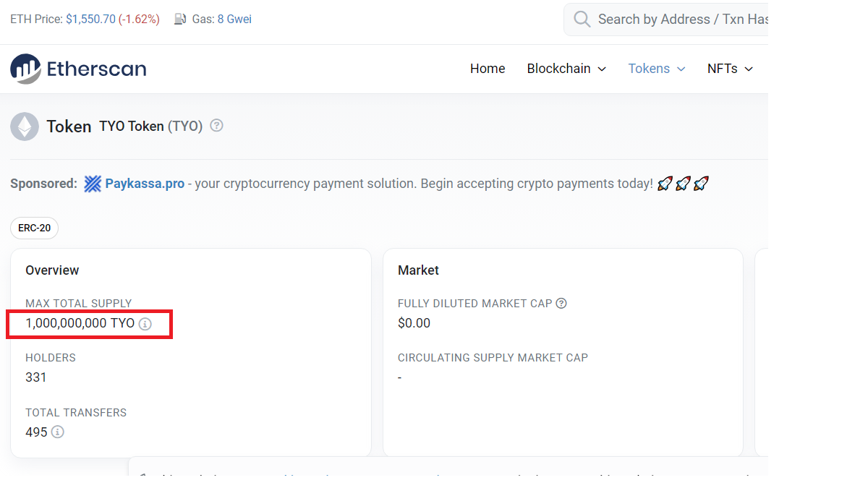Click the $0.00 market cap value
868x488 pixels.
coord(414,323)
